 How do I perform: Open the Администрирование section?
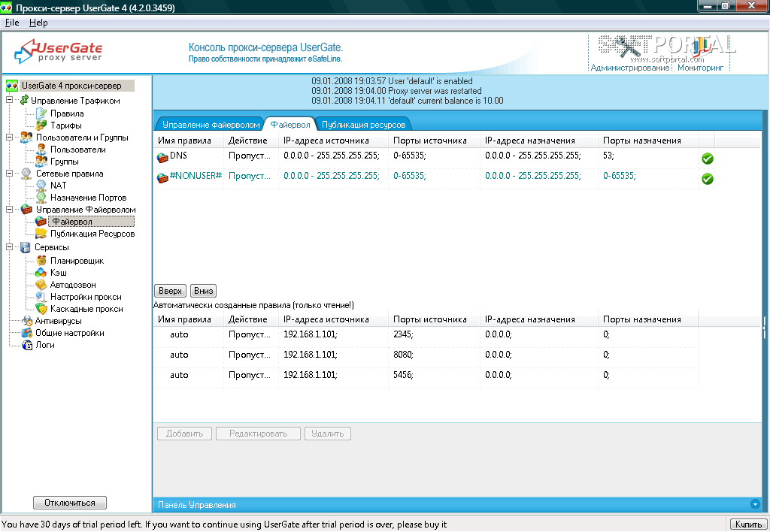[629, 54]
